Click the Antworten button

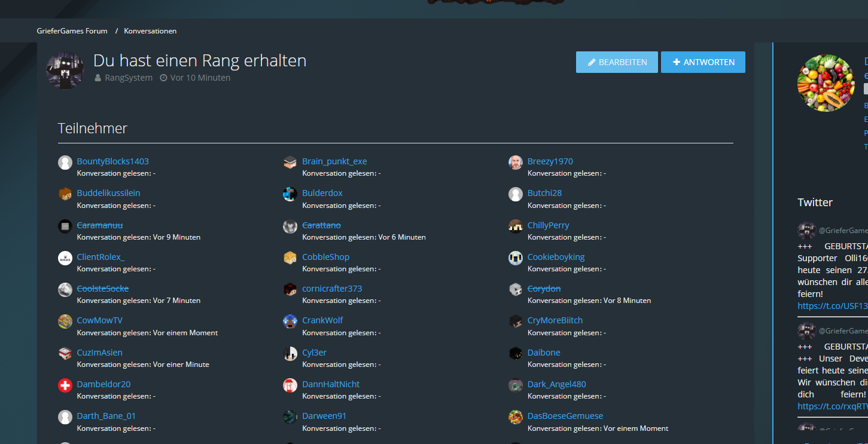click(703, 62)
